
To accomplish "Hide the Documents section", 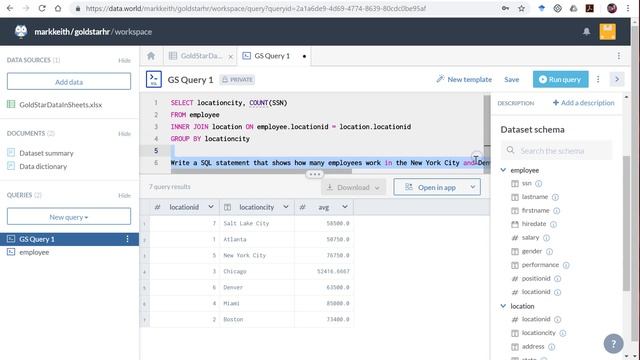I will [x=124, y=133].
